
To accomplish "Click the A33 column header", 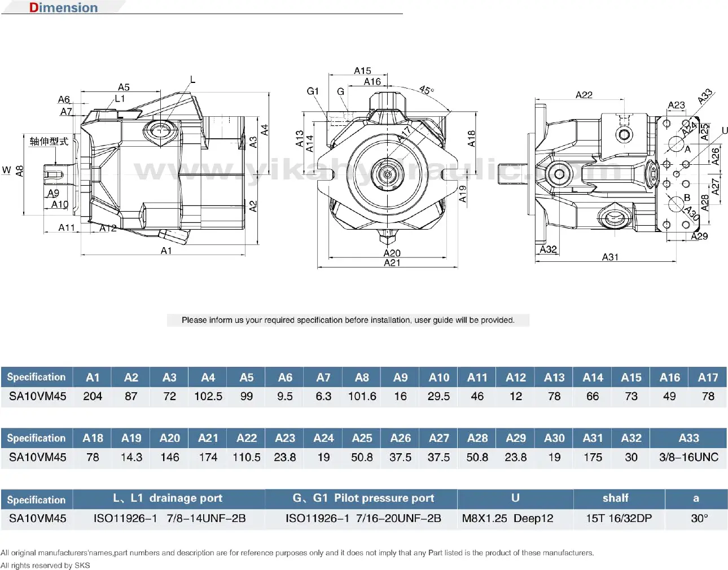I will click(688, 439).
